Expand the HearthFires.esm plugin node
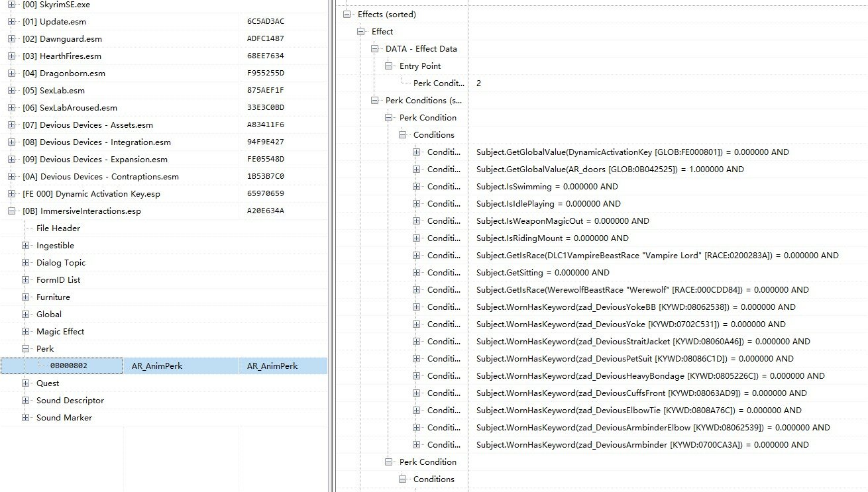 (x=11, y=56)
